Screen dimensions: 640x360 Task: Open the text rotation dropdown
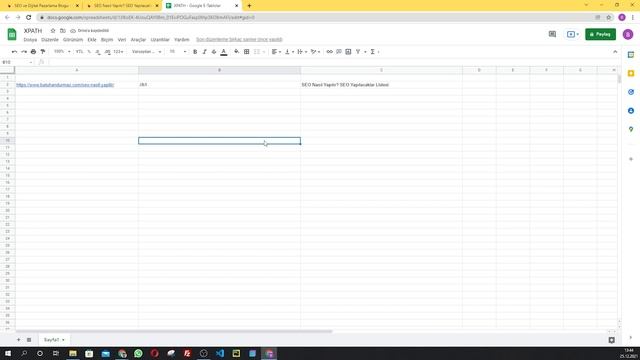315,52
